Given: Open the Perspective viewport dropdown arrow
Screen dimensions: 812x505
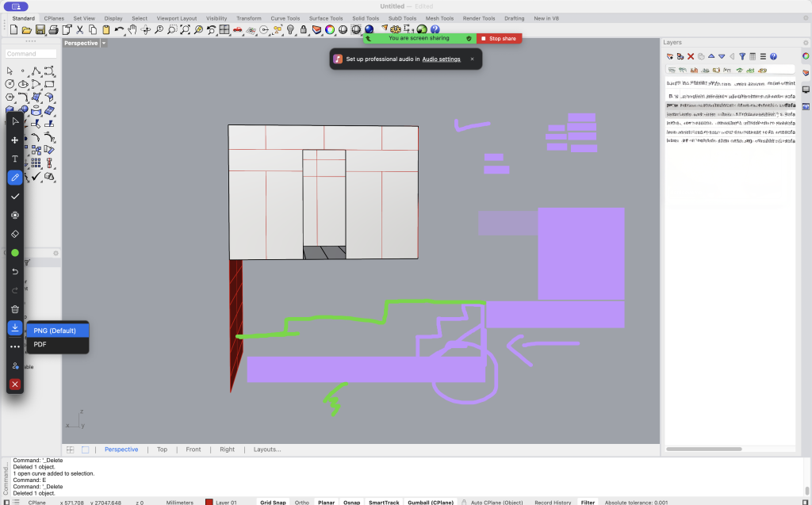Looking at the screenshot, I should [104, 44].
